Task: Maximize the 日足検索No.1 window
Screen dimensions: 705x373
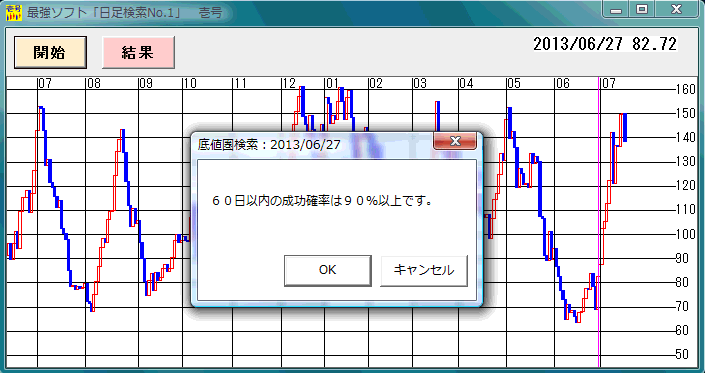Action: tap(642, 9)
